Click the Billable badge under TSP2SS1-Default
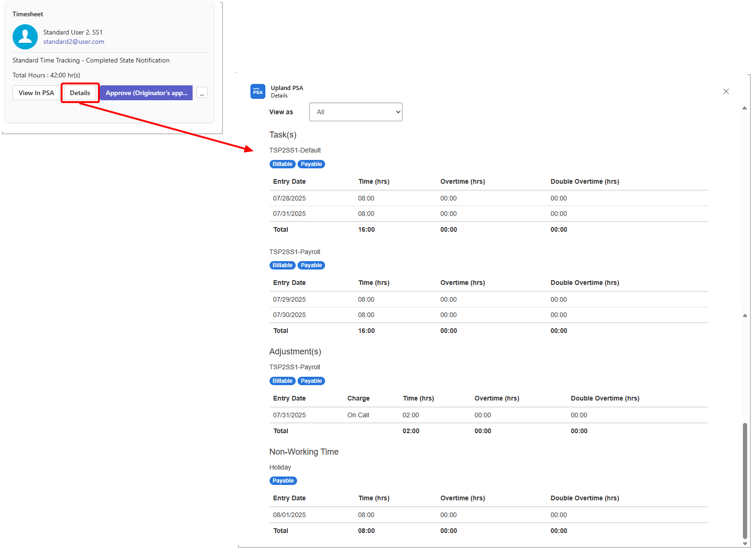This screenshot has height=553, width=756. coord(282,164)
